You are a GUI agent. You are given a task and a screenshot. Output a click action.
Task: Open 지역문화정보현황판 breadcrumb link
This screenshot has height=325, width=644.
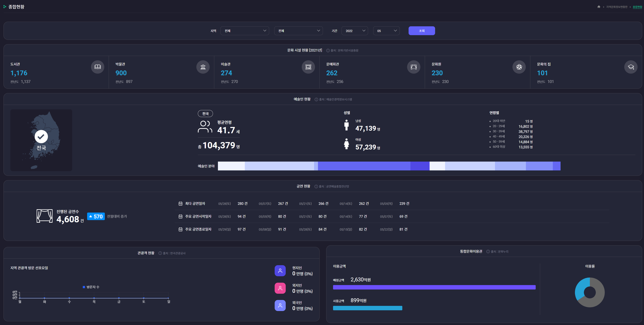(x=617, y=7)
